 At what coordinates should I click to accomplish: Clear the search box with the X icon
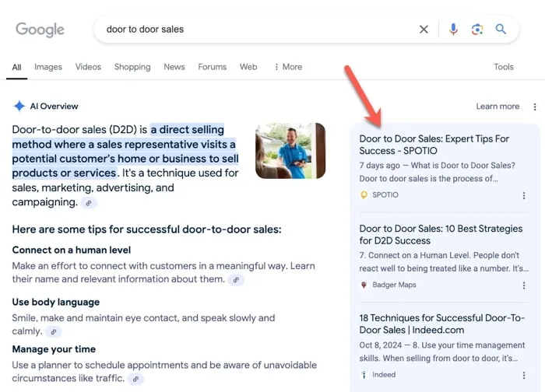424,30
